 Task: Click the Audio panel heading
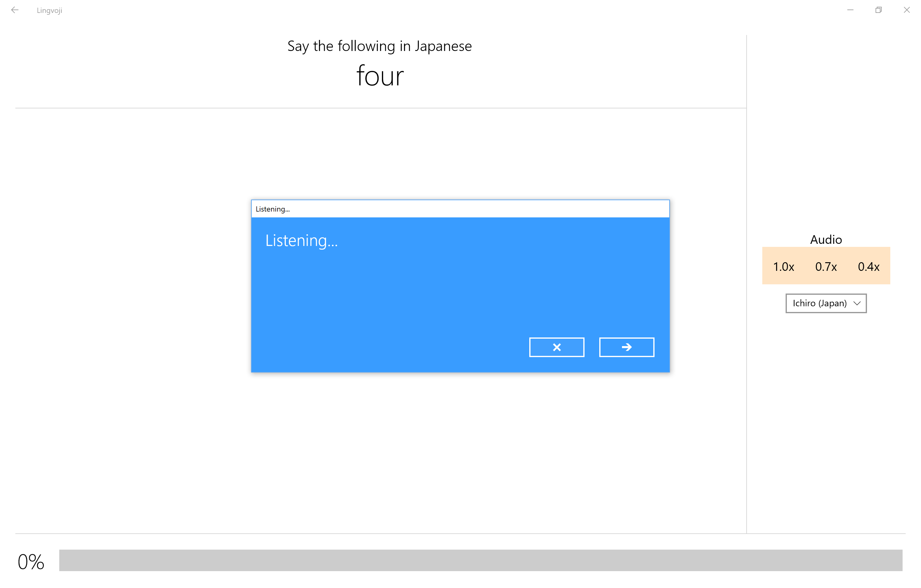pyautogui.click(x=826, y=239)
